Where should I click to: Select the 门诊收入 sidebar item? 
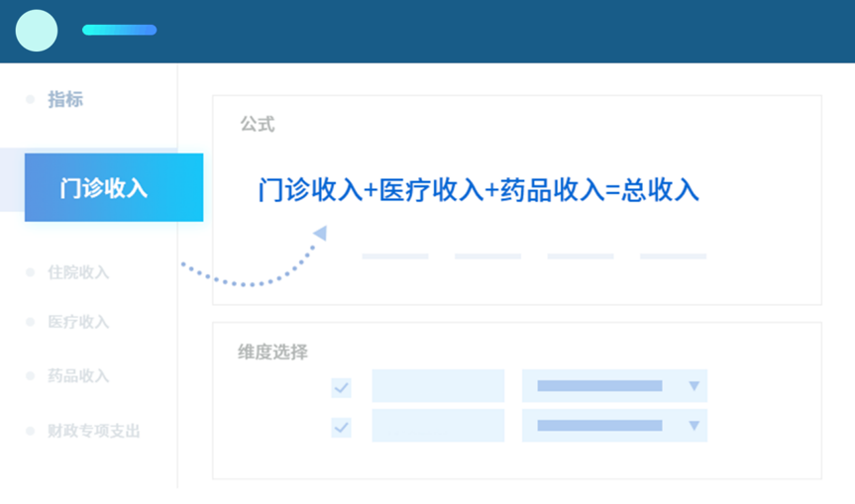pos(114,187)
